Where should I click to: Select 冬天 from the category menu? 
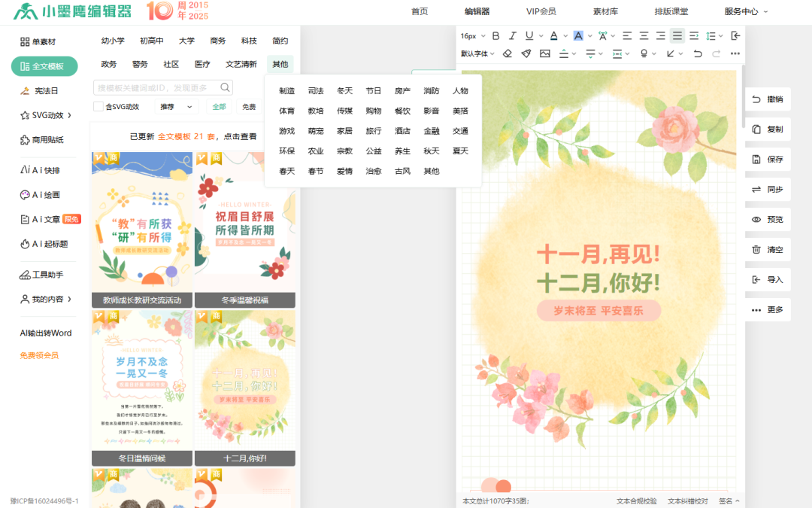(344, 90)
